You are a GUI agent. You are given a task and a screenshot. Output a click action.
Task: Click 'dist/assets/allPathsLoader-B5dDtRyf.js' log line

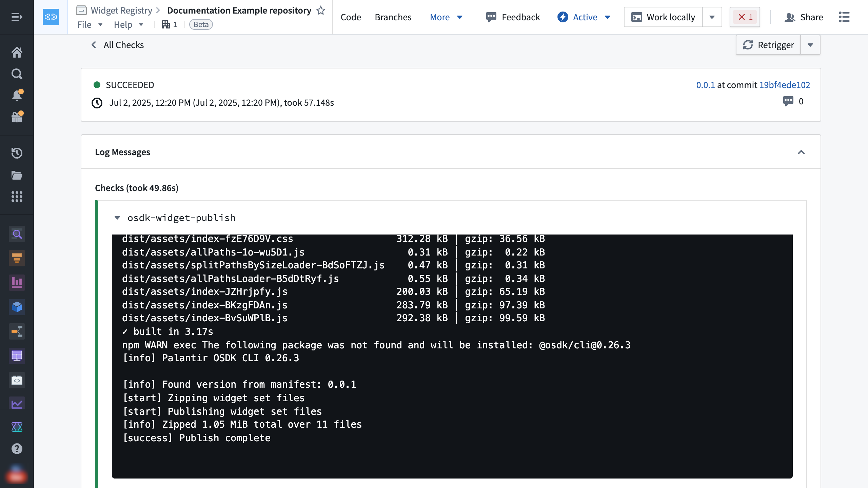pyautogui.click(x=231, y=279)
